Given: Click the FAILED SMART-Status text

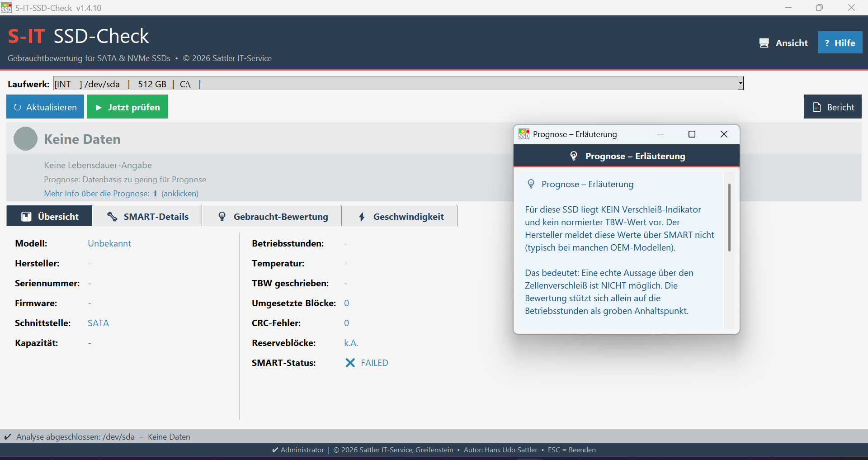Looking at the screenshot, I should [x=374, y=363].
